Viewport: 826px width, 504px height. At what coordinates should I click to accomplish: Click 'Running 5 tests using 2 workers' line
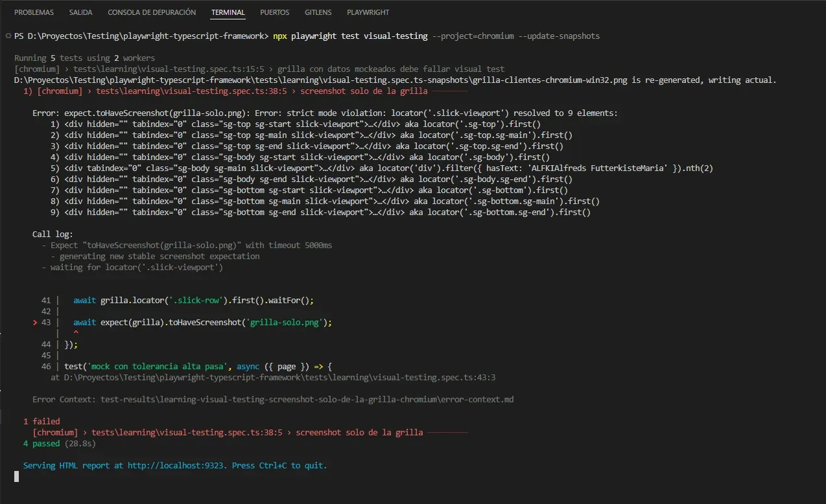tap(84, 58)
